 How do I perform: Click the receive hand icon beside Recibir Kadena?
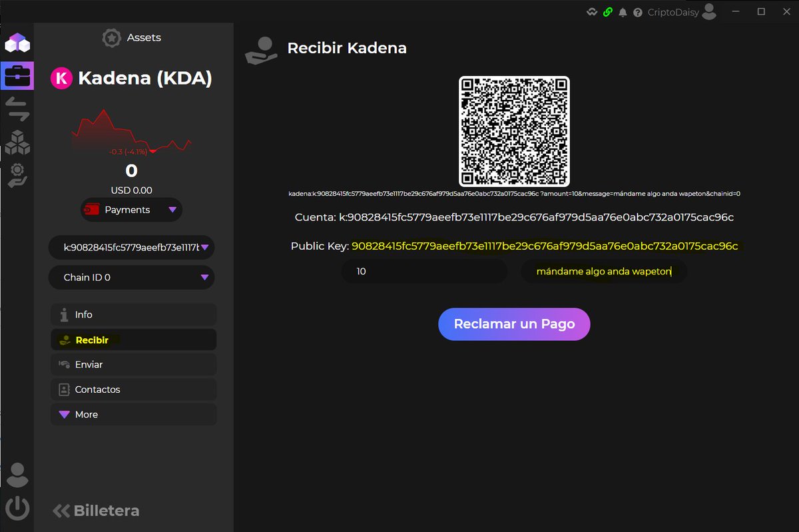click(x=260, y=51)
